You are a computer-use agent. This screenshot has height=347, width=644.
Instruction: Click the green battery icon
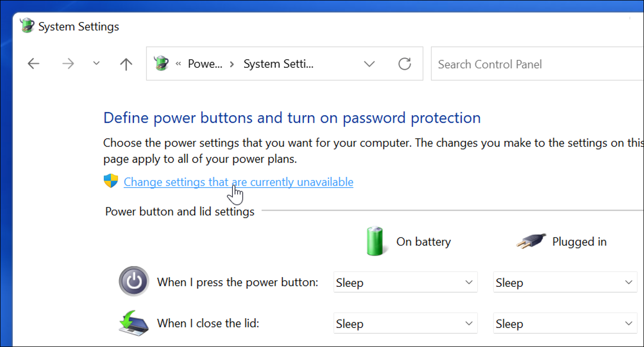pyautogui.click(x=375, y=241)
